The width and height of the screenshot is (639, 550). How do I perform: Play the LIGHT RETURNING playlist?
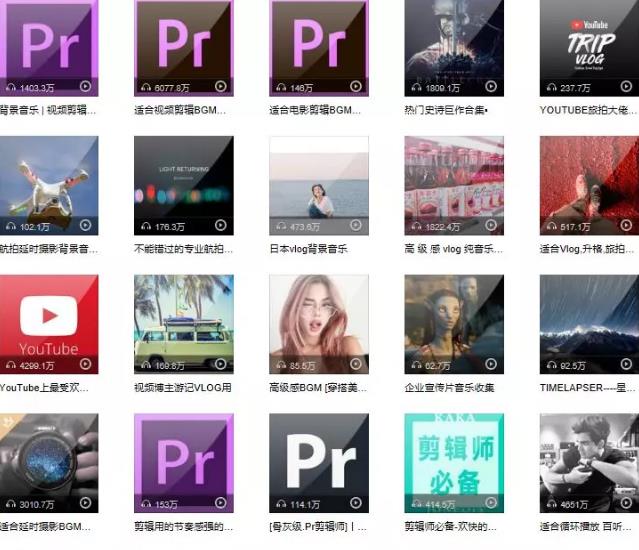(220, 226)
